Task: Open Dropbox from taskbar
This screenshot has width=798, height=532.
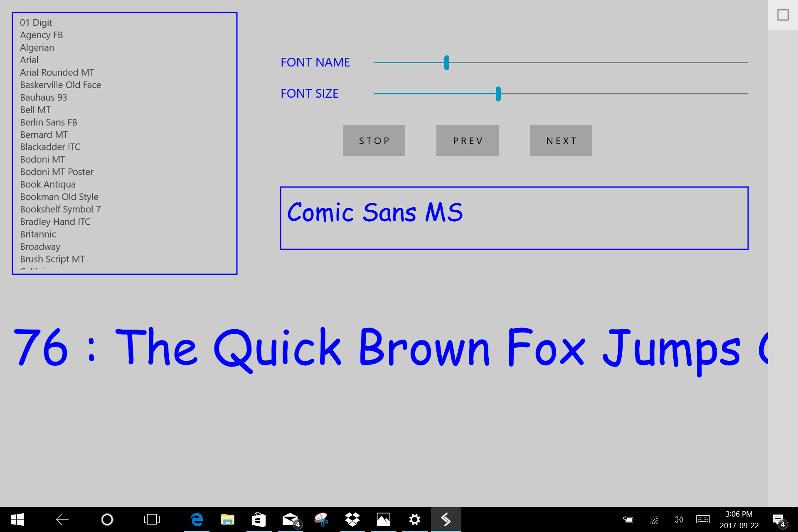Action: coord(352,520)
